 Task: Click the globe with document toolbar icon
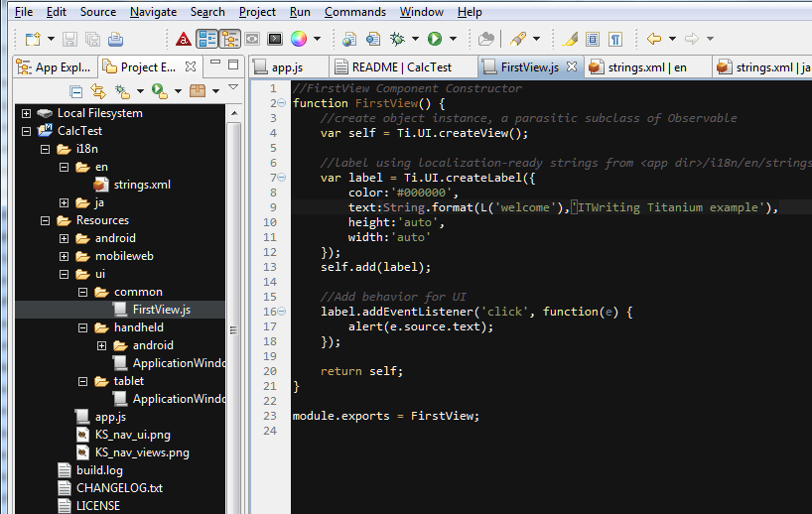(349, 39)
